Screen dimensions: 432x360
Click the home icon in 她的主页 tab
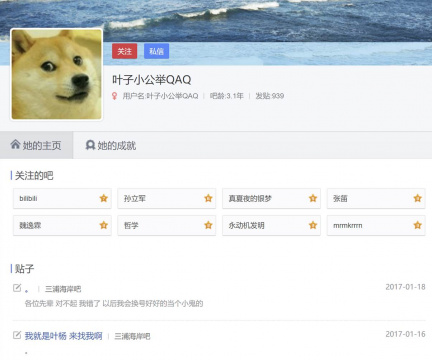[x=15, y=144]
